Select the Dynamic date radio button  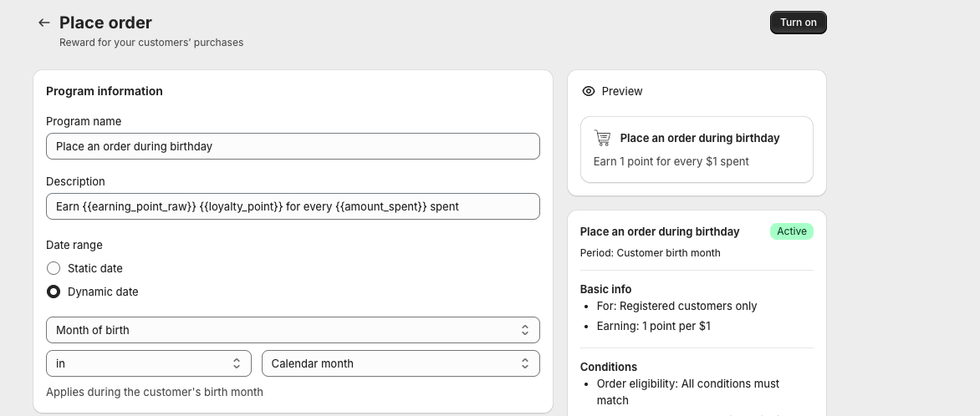[54, 292]
